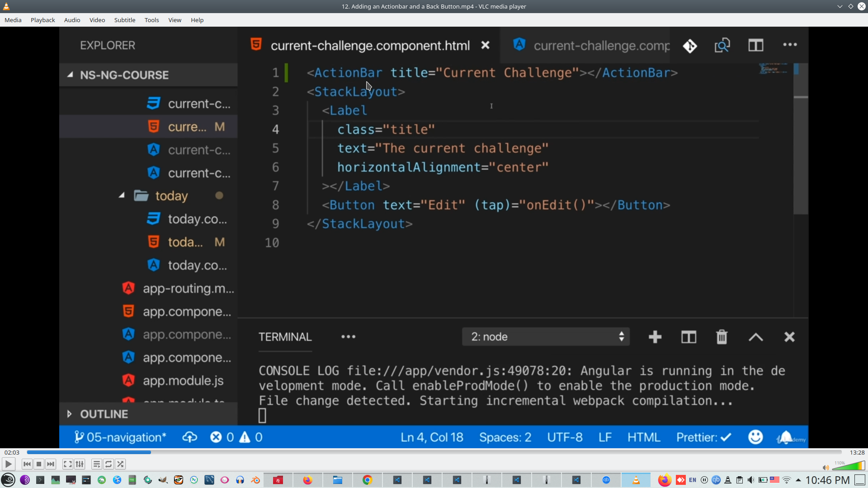The width and height of the screenshot is (868, 488).
Task: Click the elapsed time label 02:03
Action: pos(12,452)
